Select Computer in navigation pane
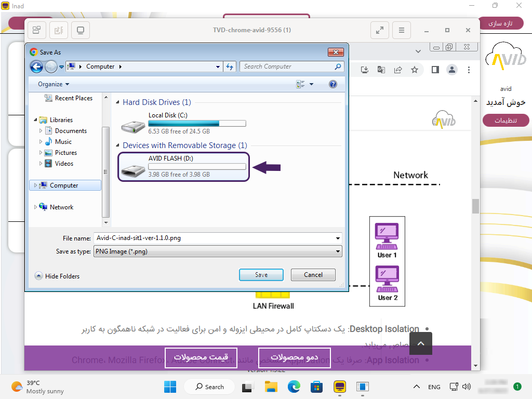 pos(65,185)
